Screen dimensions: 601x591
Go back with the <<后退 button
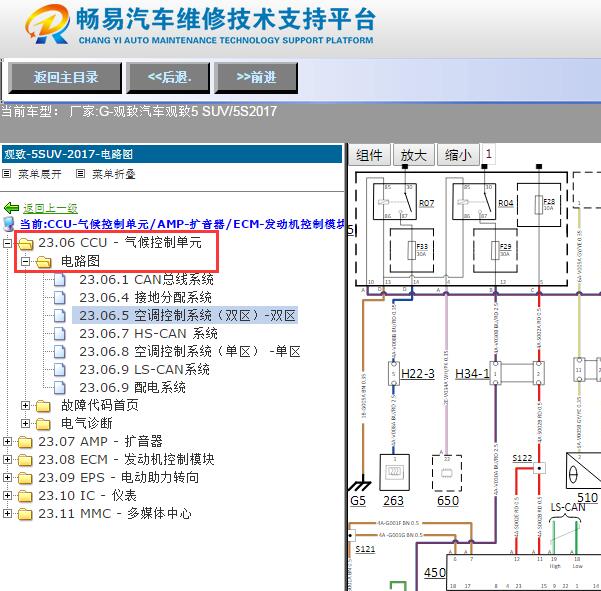[168, 78]
